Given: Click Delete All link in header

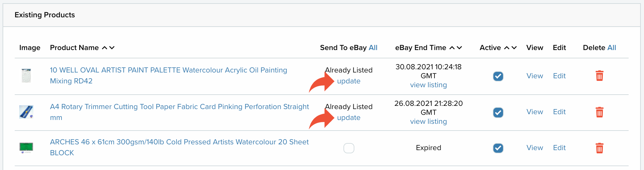Looking at the screenshot, I should [x=612, y=48].
